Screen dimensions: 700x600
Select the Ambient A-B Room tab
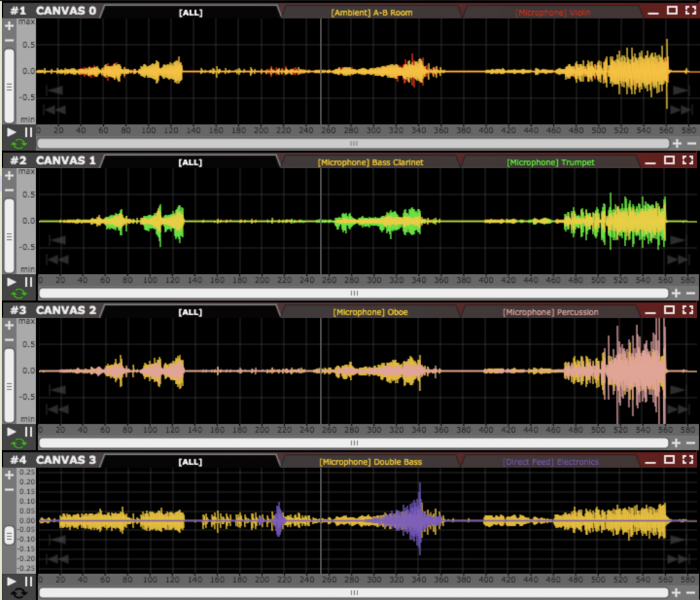(371, 12)
